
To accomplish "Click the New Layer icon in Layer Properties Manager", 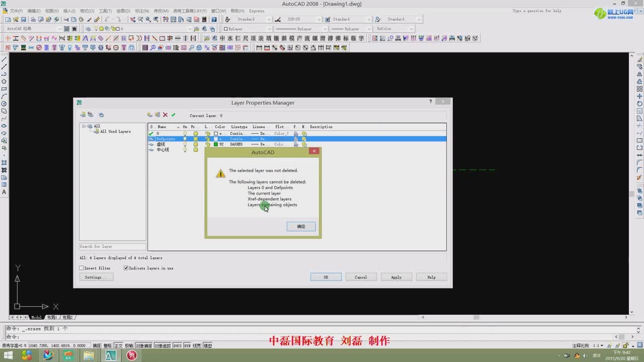I will pyautogui.click(x=150, y=115).
